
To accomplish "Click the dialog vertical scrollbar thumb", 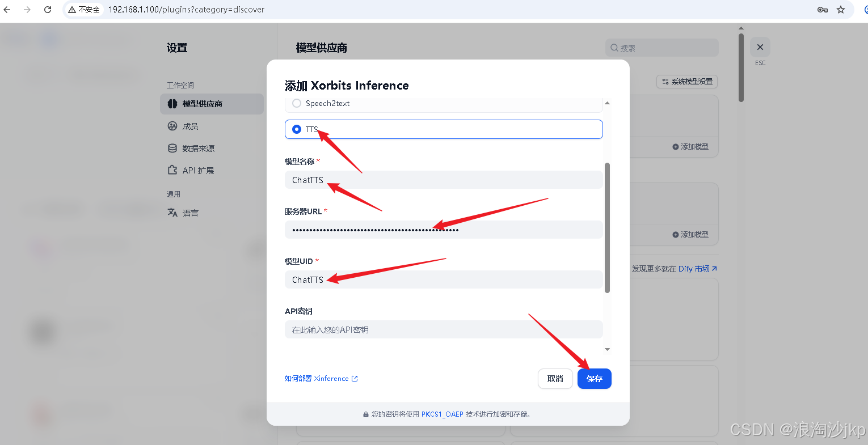I will pyautogui.click(x=607, y=228).
